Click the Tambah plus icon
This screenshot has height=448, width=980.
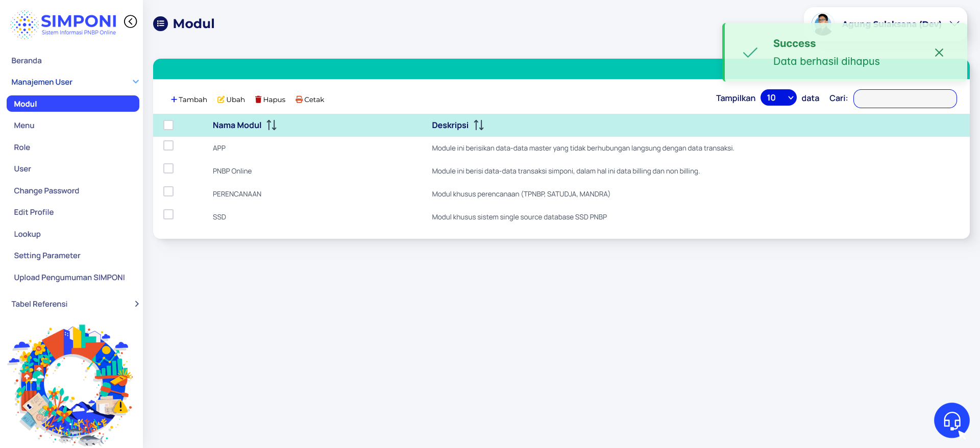[174, 99]
